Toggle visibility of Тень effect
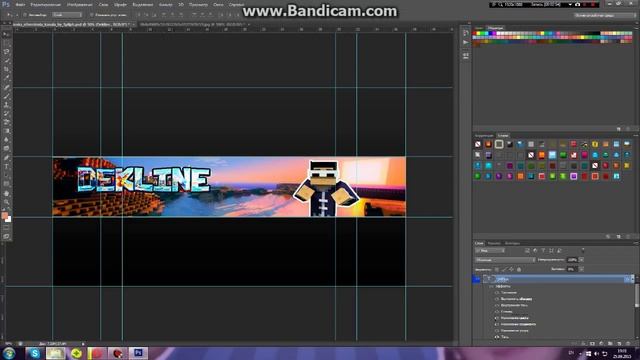The width and height of the screenshot is (640, 360). pyautogui.click(x=497, y=337)
